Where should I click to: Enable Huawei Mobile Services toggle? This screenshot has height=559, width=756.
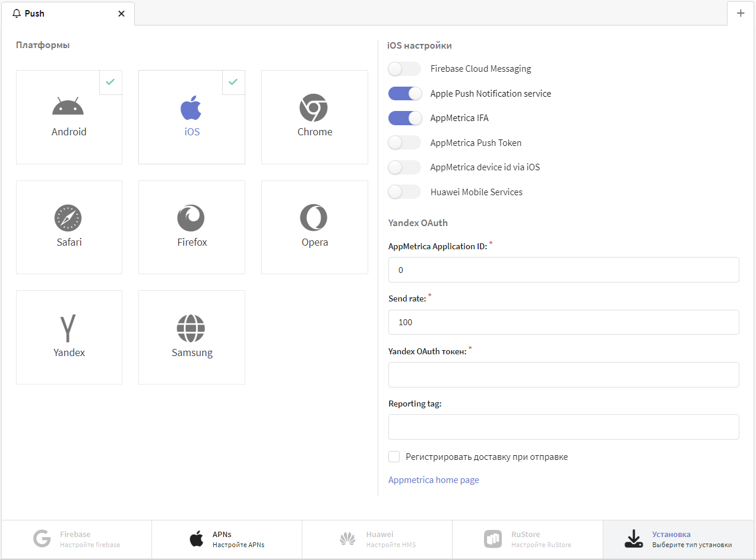tap(404, 192)
